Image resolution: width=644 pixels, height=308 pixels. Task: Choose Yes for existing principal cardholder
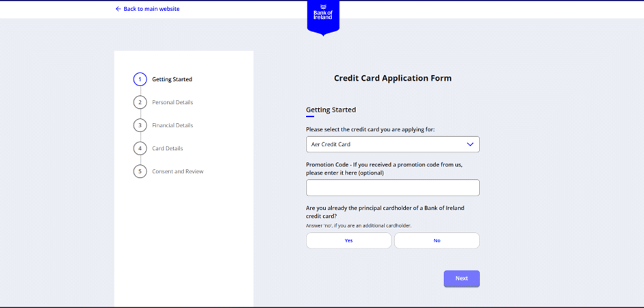[348, 241]
